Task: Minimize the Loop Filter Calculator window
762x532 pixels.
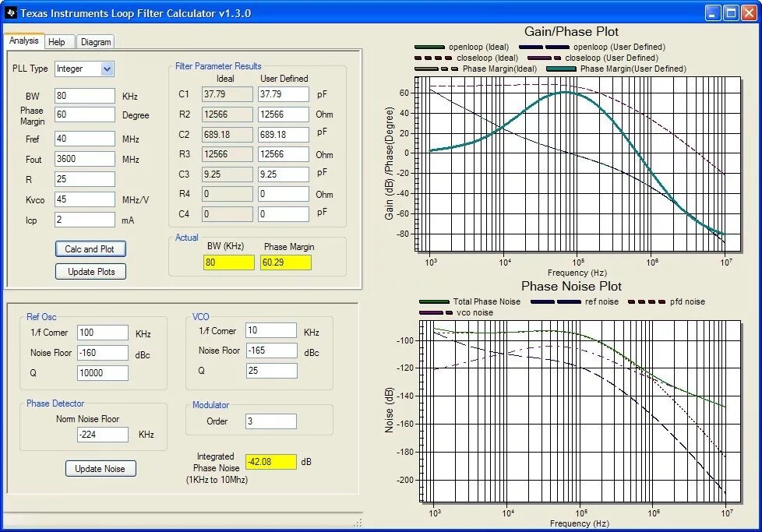Action: [x=713, y=13]
